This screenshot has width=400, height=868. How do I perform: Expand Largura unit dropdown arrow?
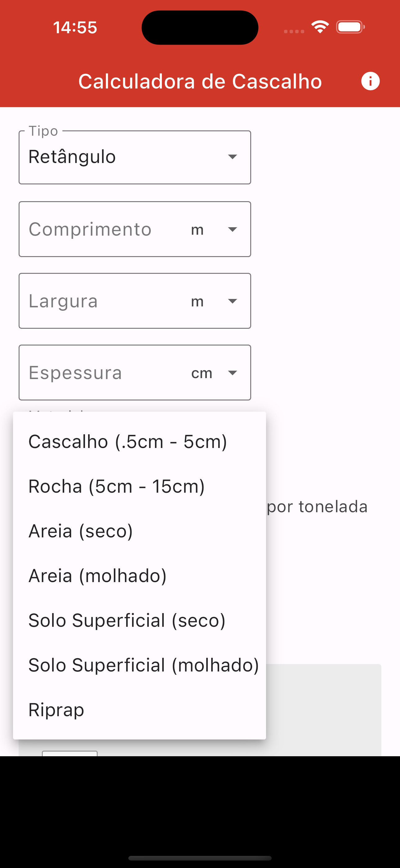coord(232,301)
